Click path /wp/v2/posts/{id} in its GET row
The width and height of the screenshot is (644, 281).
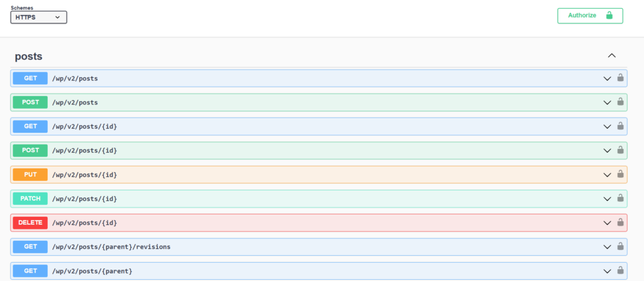point(85,126)
